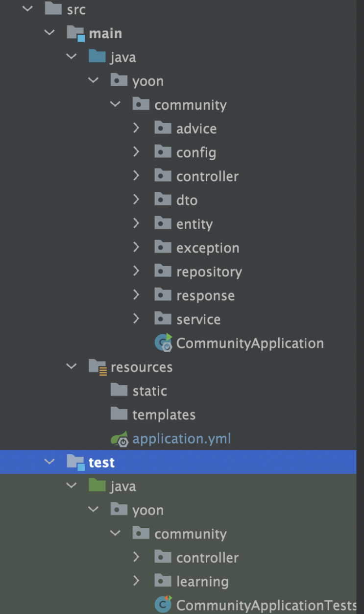Collapse the resources folder

[x=72, y=367]
